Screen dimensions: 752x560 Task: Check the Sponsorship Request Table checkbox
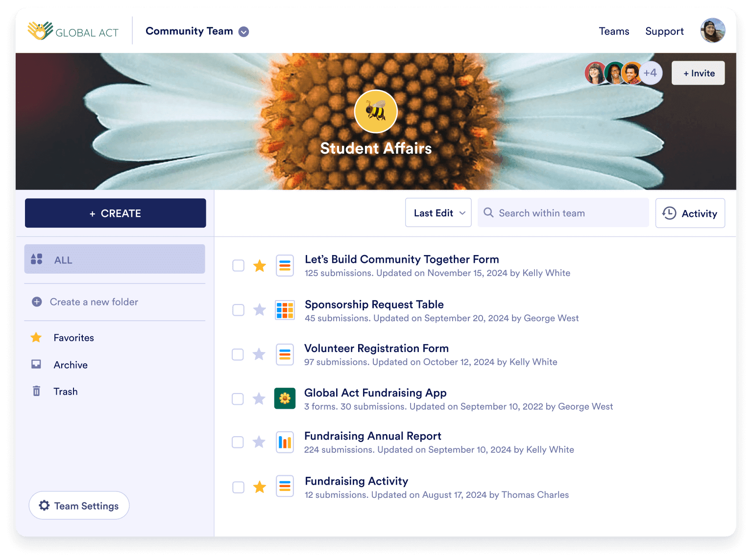click(238, 310)
